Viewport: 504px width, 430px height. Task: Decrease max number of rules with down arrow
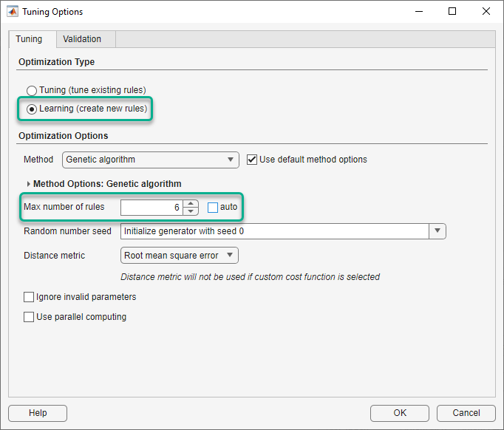click(x=191, y=211)
